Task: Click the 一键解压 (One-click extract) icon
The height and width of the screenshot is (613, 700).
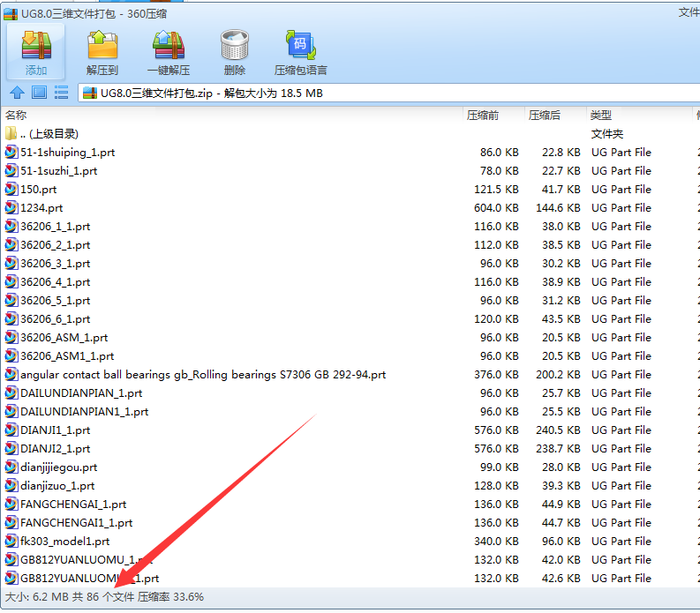Action: coord(169,45)
